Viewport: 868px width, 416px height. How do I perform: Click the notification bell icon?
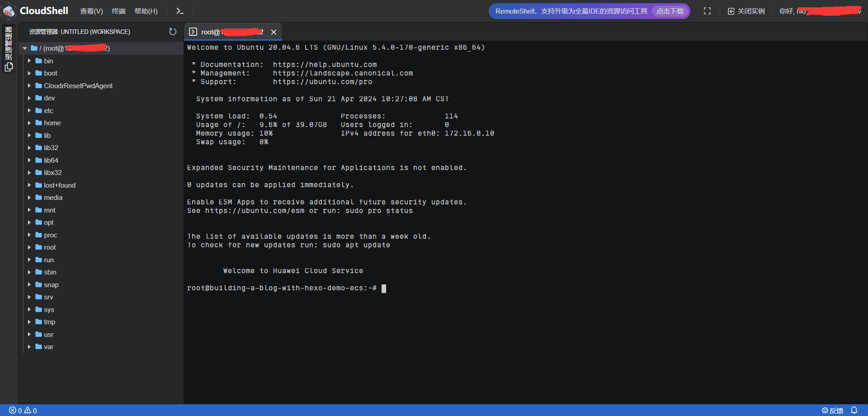(x=854, y=410)
